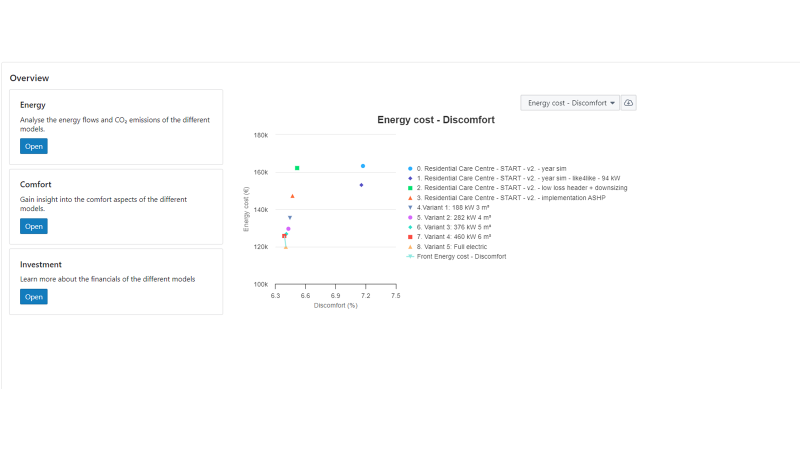Open the Energy section
This screenshot has width=800, height=450.
tap(33, 146)
